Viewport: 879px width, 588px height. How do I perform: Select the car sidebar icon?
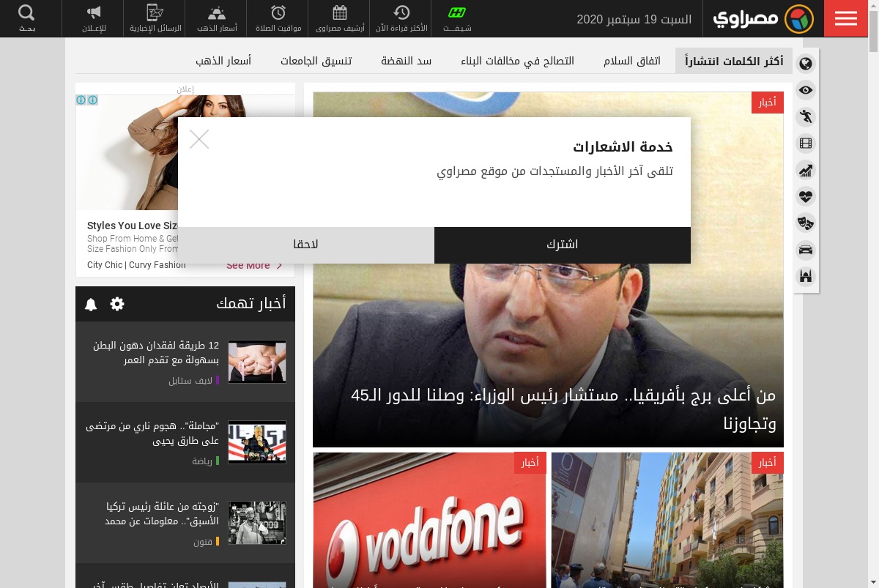click(806, 250)
